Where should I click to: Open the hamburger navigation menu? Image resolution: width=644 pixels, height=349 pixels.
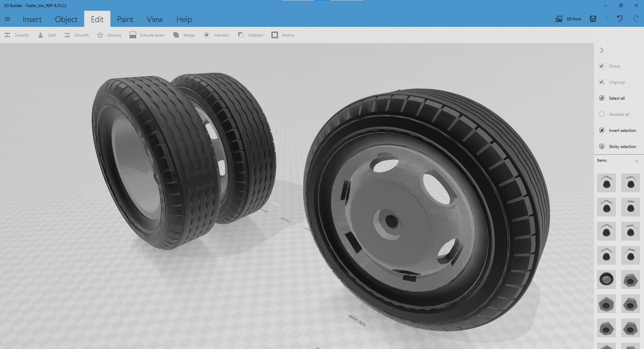point(7,19)
